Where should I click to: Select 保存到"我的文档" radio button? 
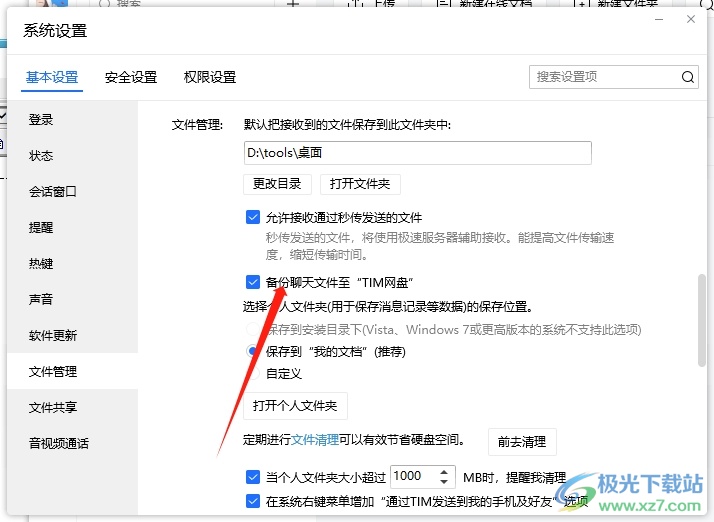(x=253, y=352)
